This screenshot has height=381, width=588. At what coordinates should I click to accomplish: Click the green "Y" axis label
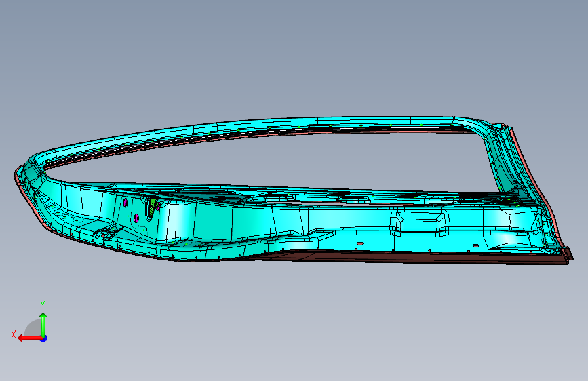pos(43,305)
